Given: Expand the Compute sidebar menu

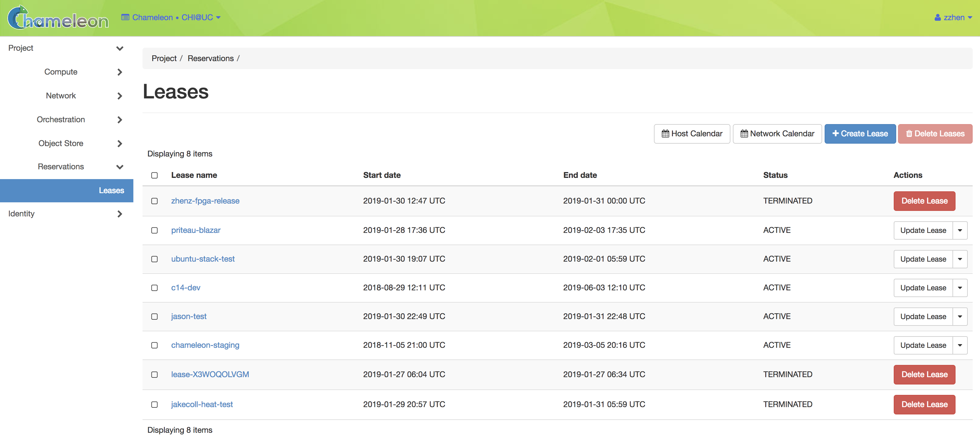Looking at the screenshot, I should click(120, 72).
